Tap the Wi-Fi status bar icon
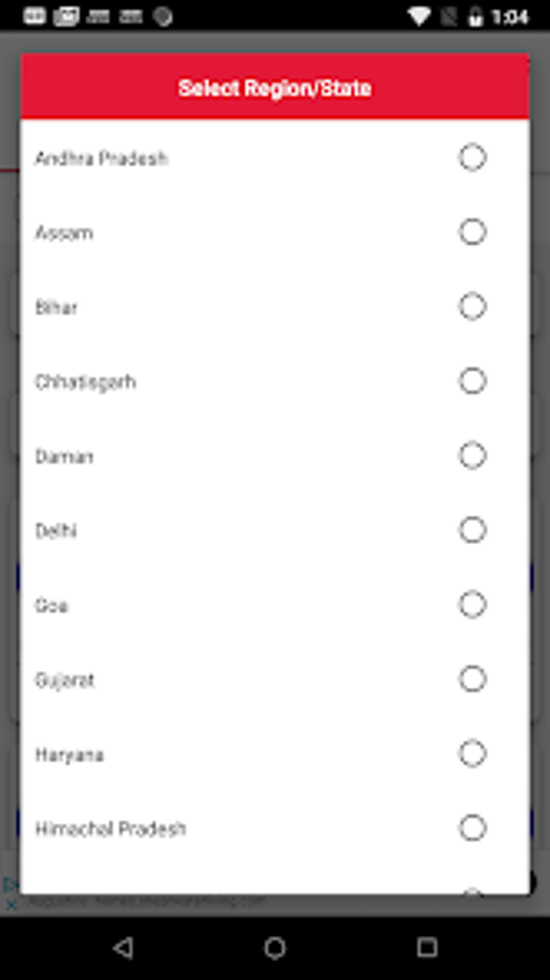Image resolution: width=550 pixels, height=980 pixels. pos(418,17)
